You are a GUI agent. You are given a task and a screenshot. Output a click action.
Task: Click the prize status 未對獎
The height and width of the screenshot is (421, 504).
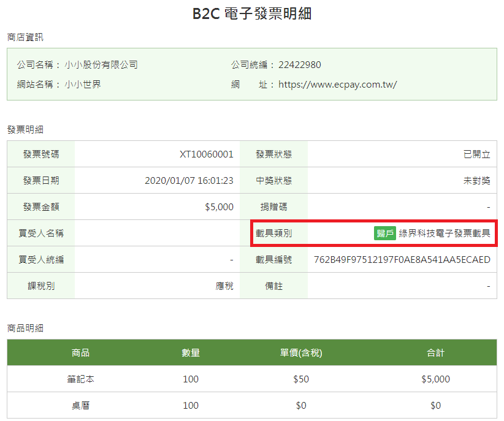click(x=476, y=181)
